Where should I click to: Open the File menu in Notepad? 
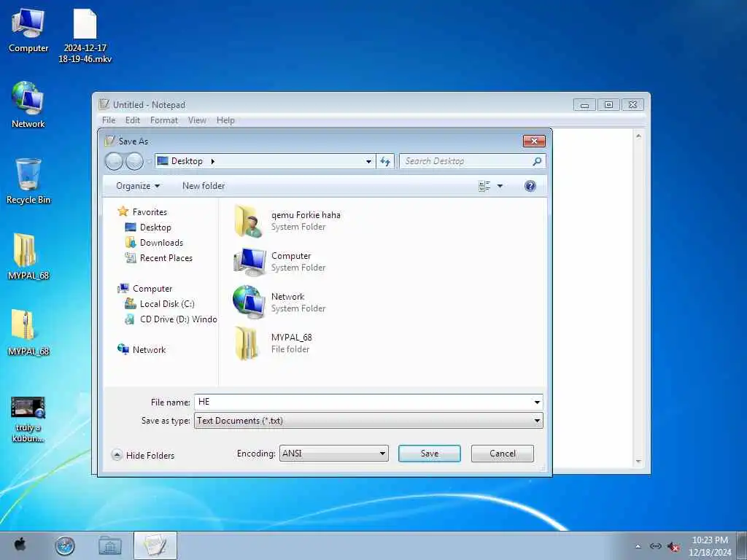point(109,120)
